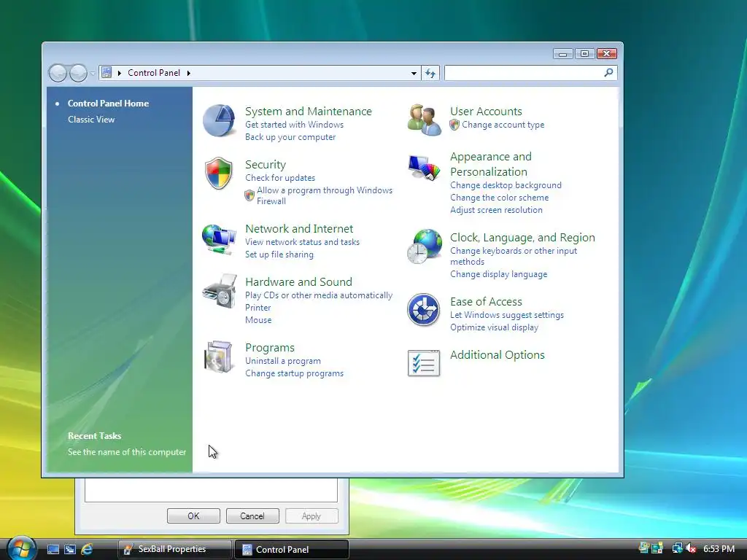Open the address bar history dropdown
This screenshot has width=747, height=560.
[414, 73]
